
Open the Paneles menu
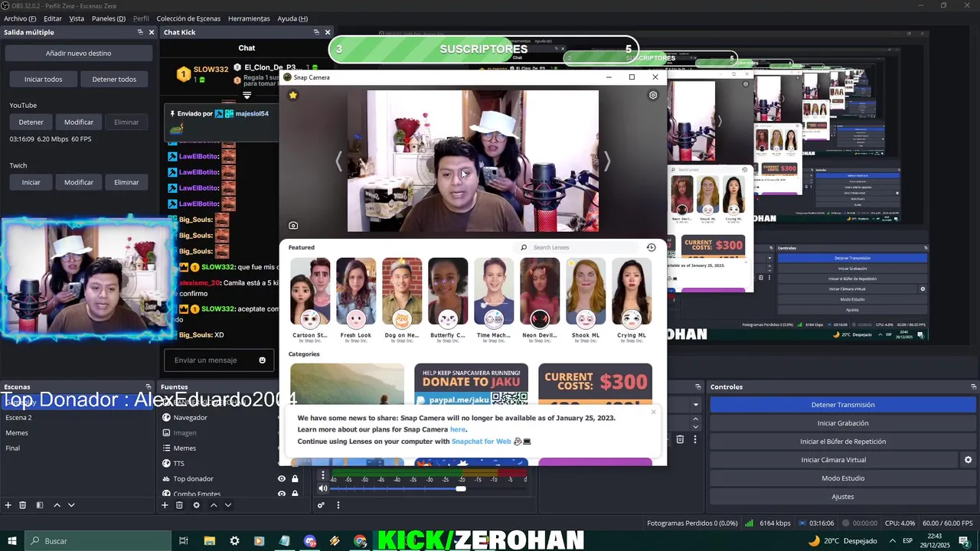click(109, 18)
